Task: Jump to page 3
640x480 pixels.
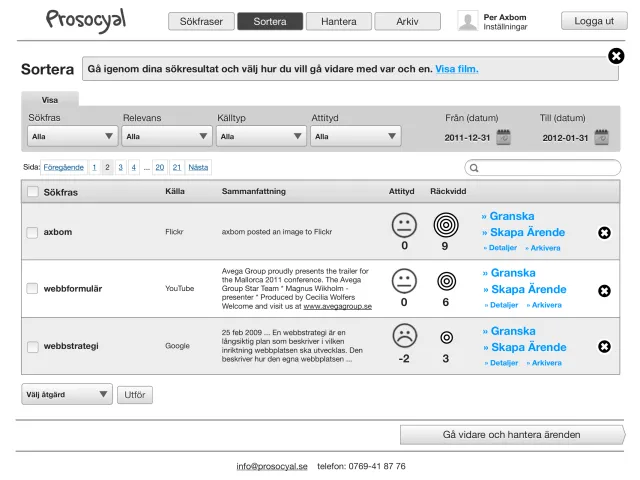Action: pyautogui.click(x=120, y=167)
